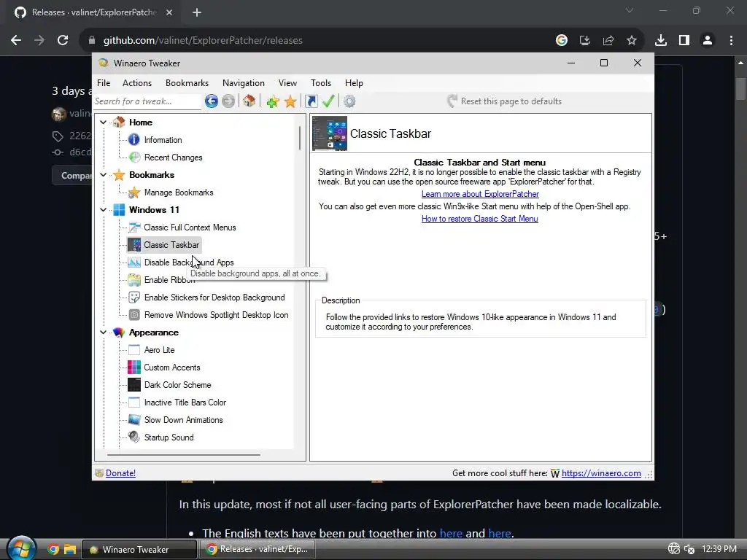747x560 pixels.
Task: Select Aero Lite appearance tweak
Action: point(159,349)
